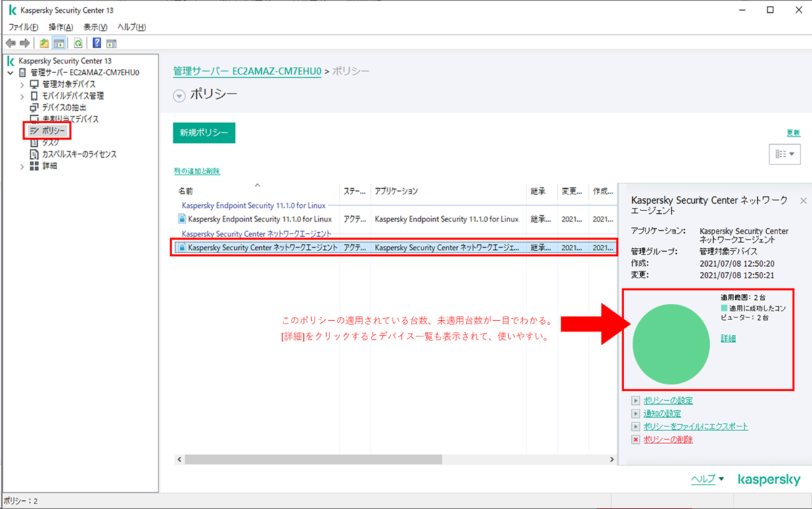Toggle the show/hide action pane icon
This screenshot has height=509, width=812.
click(112, 43)
